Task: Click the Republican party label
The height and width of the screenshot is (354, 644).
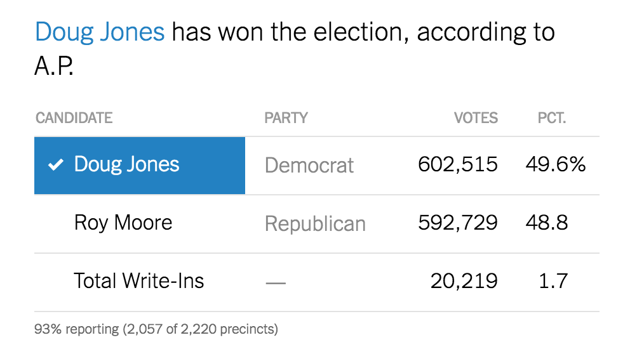Action: click(315, 223)
